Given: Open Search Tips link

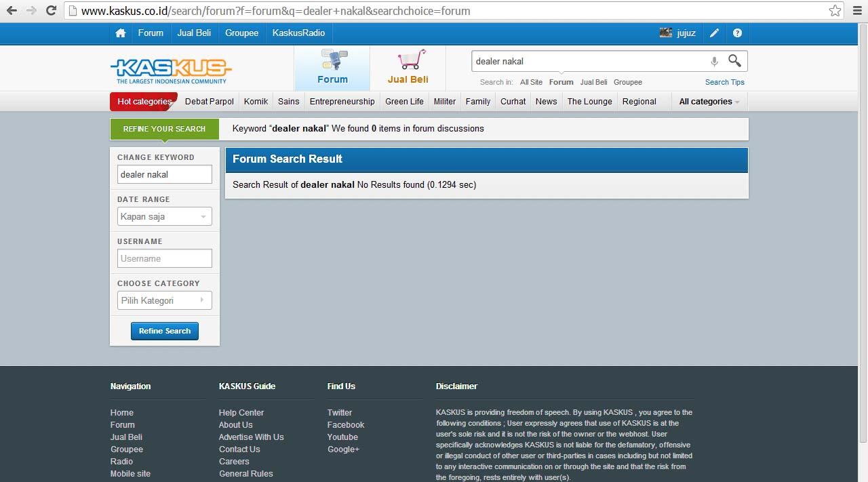Looking at the screenshot, I should pyautogui.click(x=724, y=82).
